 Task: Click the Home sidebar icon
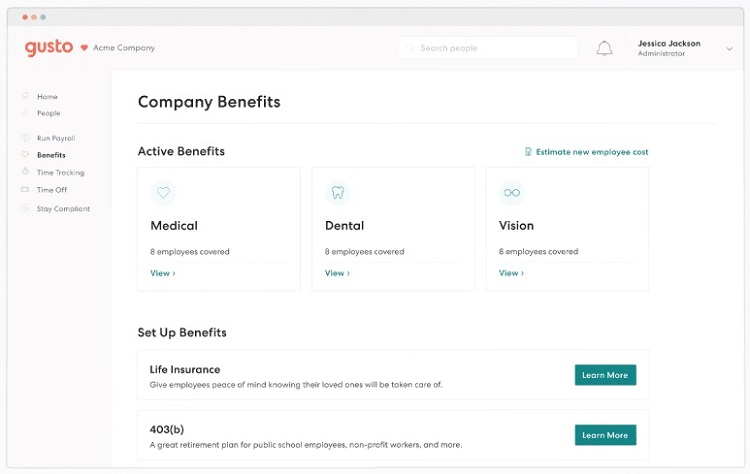pyautogui.click(x=25, y=96)
